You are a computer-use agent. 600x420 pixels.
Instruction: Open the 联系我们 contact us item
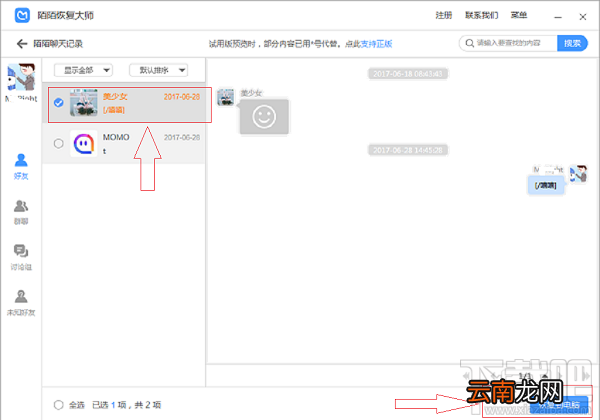click(x=482, y=15)
